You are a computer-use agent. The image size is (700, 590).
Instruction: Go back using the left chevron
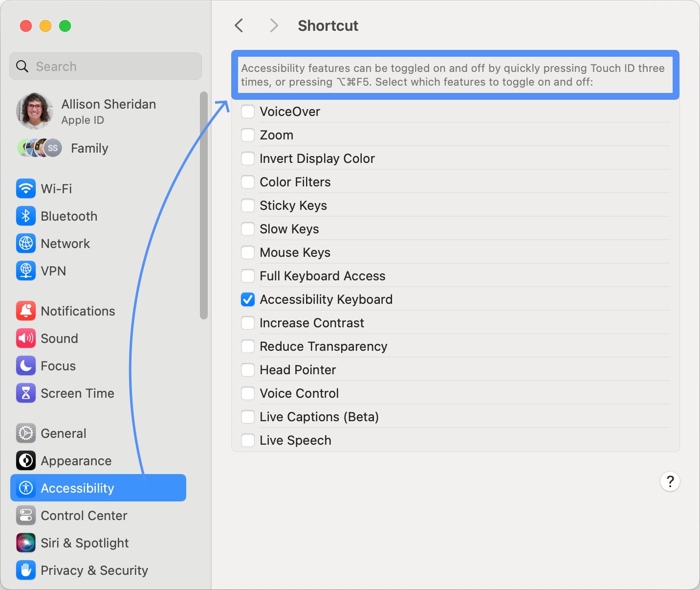(239, 25)
